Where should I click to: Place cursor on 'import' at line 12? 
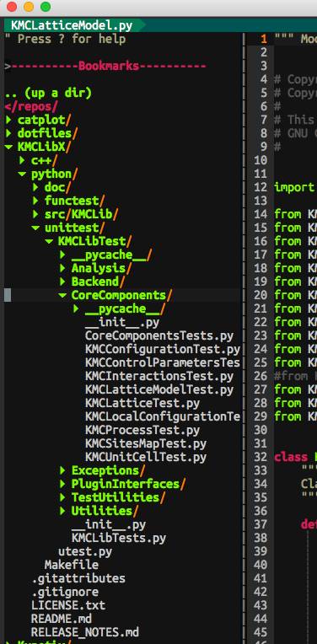pos(294,188)
